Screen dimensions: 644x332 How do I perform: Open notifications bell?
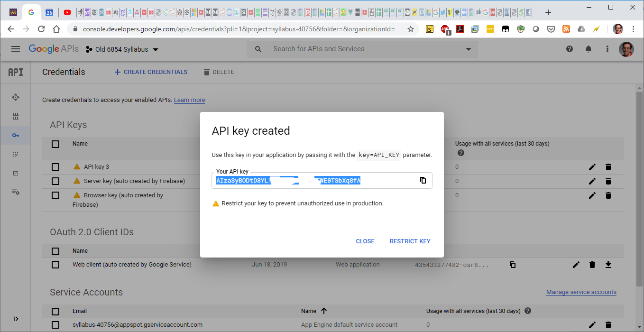pyautogui.click(x=589, y=49)
